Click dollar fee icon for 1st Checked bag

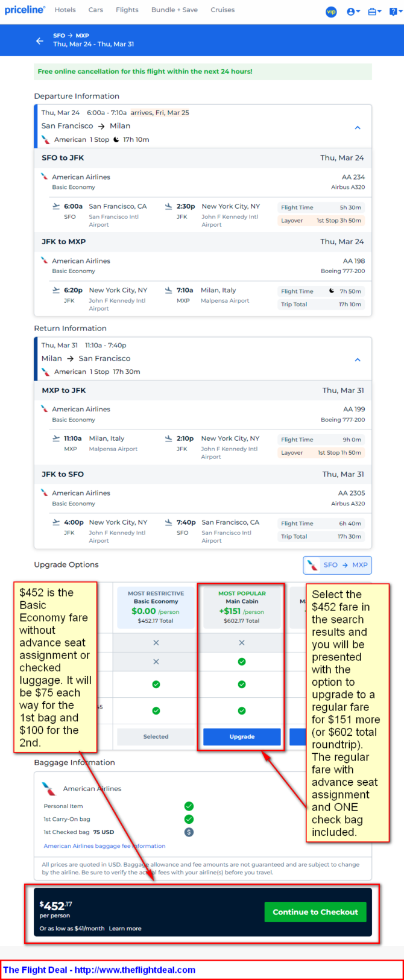point(189,832)
